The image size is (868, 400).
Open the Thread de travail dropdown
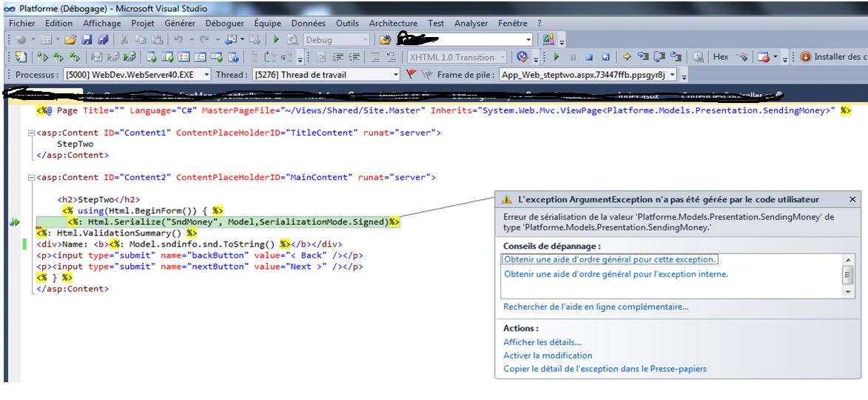tap(395, 74)
